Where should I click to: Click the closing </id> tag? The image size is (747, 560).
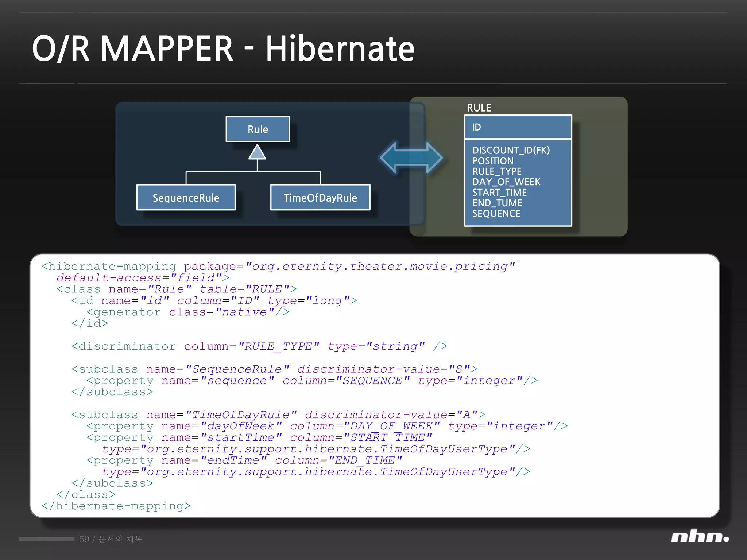pyautogui.click(x=90, y=323)
